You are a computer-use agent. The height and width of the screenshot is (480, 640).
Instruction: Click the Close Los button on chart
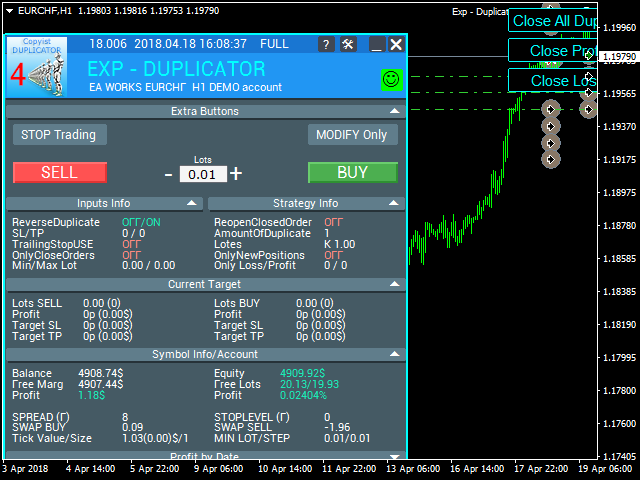(x=553, y=80)
